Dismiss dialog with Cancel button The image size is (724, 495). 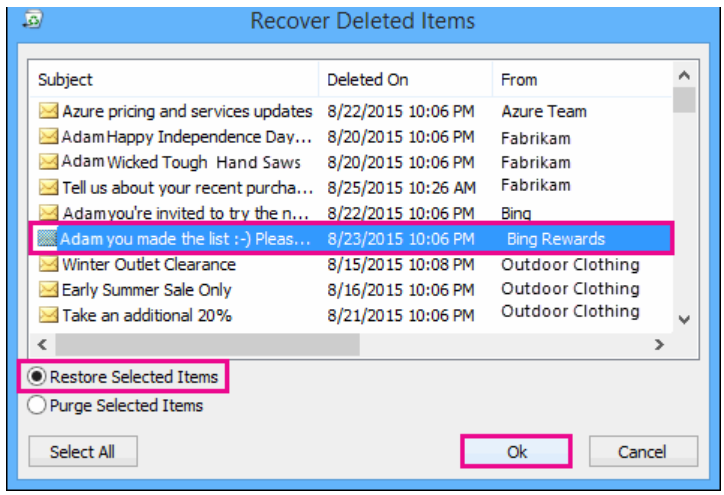(x=643, y=452)
